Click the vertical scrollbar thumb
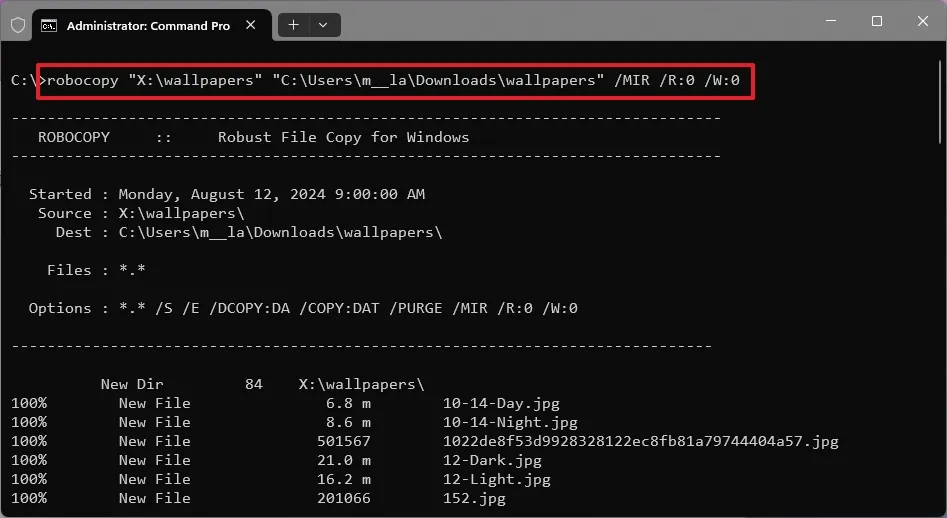The height and width of the screenshot is (518, 947). point(940,101)
